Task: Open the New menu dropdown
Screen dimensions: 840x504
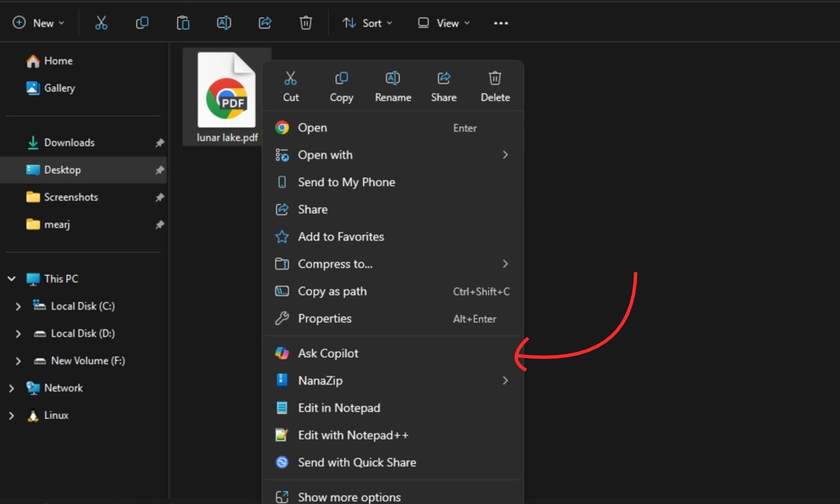Action: click(x=38, y=22)
